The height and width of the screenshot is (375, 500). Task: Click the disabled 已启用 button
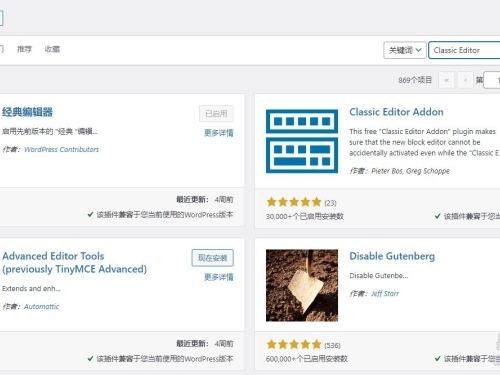tap(216, 114)
